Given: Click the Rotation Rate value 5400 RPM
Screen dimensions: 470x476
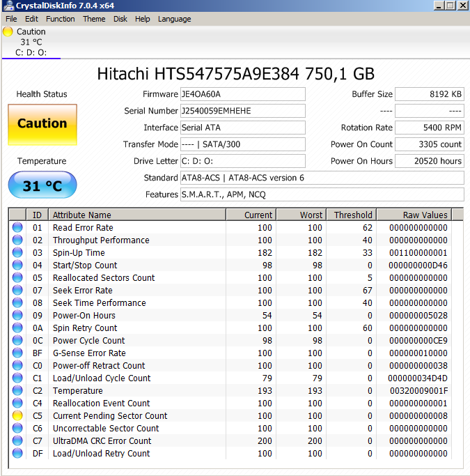Looking at the screenshot, I should (x=430, y=128).
